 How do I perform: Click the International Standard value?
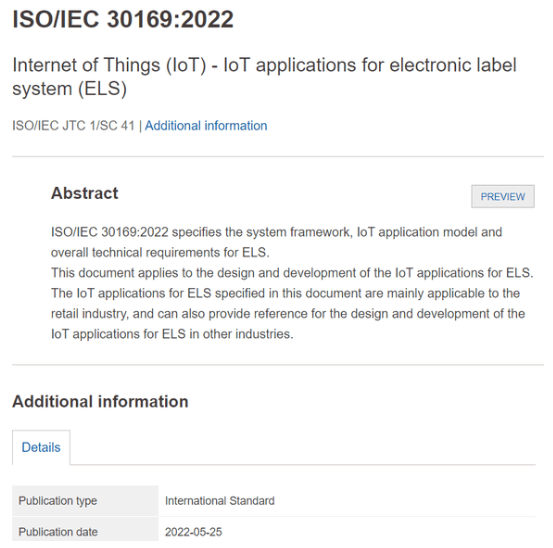click(220, 501)
